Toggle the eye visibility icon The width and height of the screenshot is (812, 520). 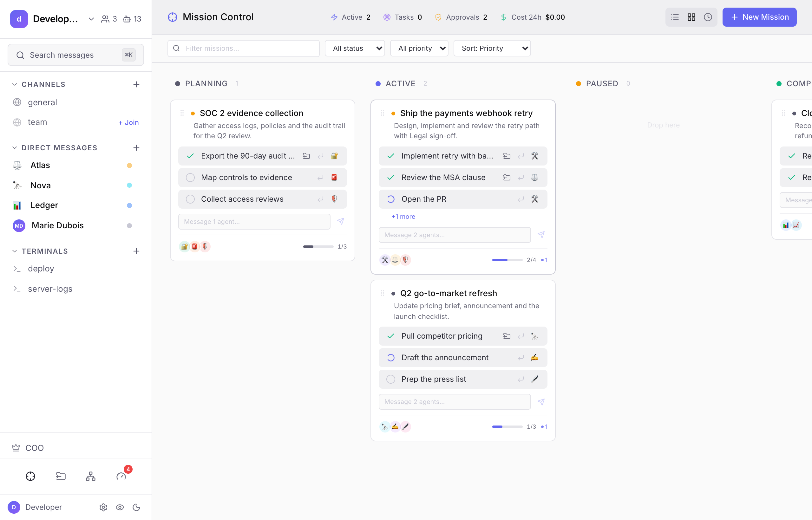pos(120,507)
